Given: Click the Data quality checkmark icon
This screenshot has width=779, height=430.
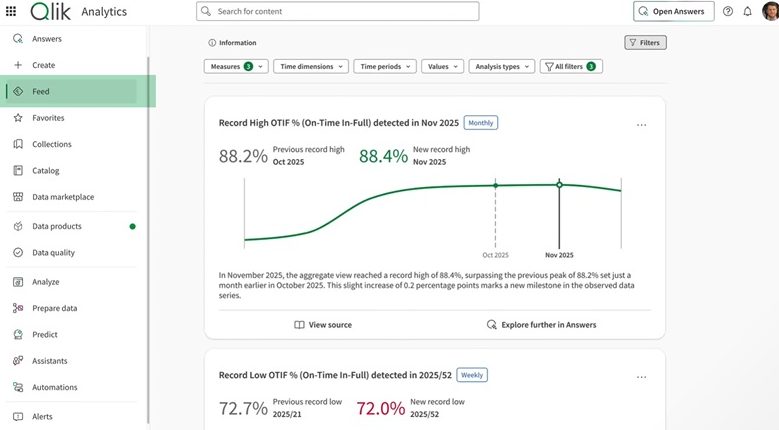Looking at the screenshot, I should point(18,252).
